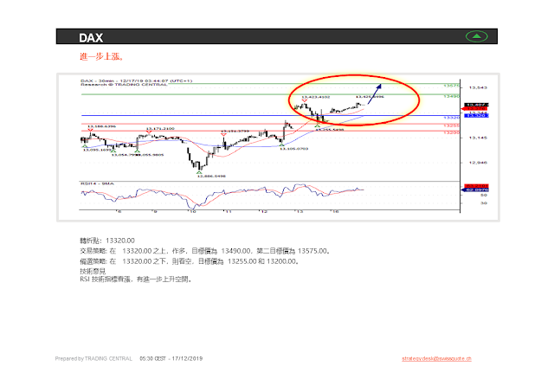Click the red heading '進一步上漲'
The image size is (554, 392).
point(102,56)
